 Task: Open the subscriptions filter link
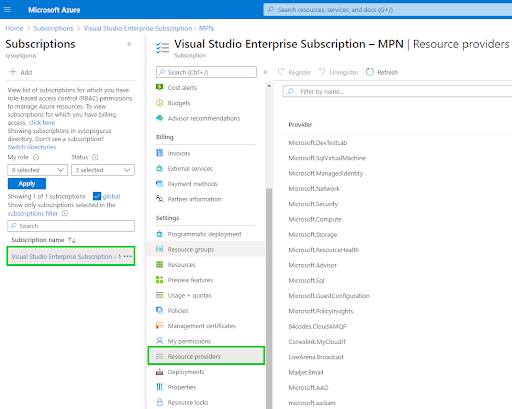(x=33, y=213)
